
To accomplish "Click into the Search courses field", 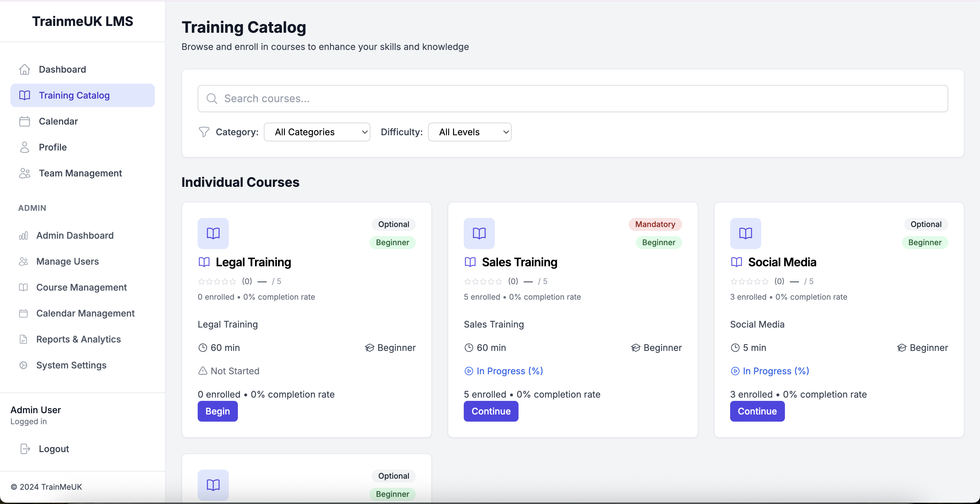I will (x=573, y=99).
